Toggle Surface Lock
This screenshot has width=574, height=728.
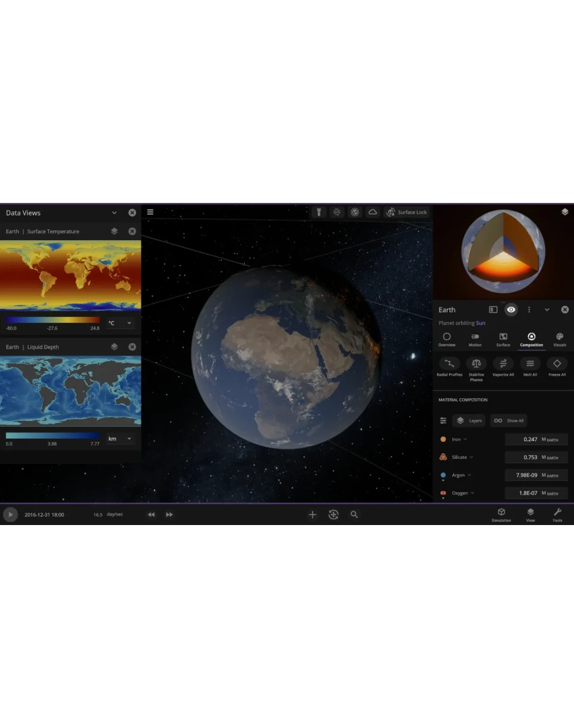[x=407, y=212]
